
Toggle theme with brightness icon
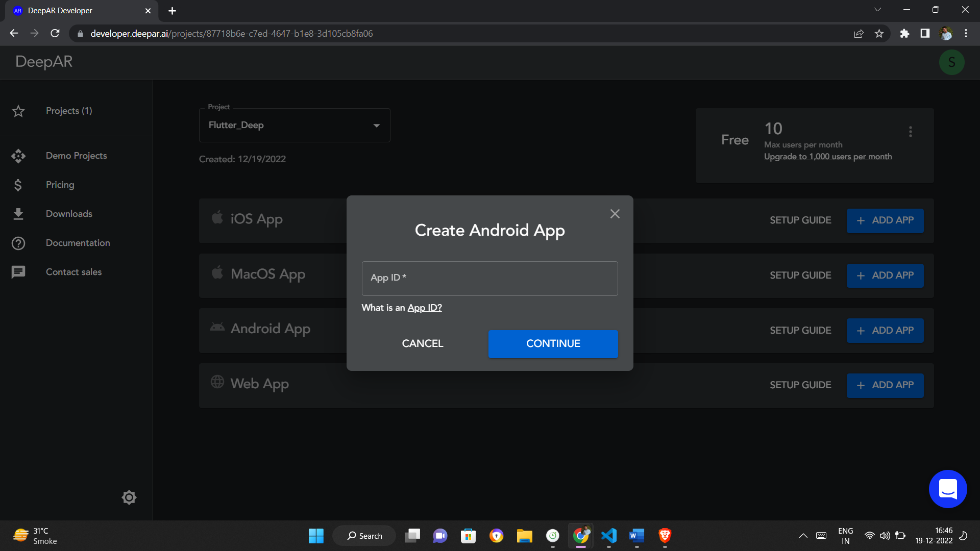(x=129, y=497)
